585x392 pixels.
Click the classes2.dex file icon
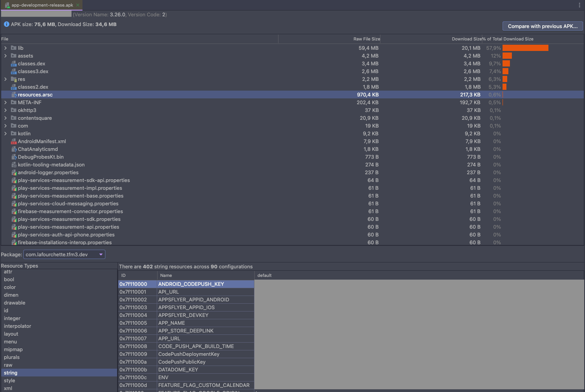tap(14, 87)
